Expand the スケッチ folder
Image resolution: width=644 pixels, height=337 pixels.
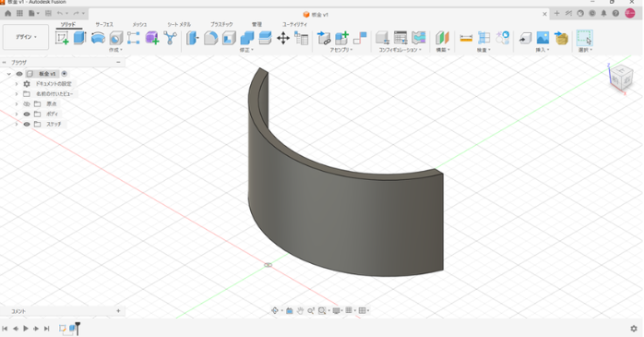17,124
